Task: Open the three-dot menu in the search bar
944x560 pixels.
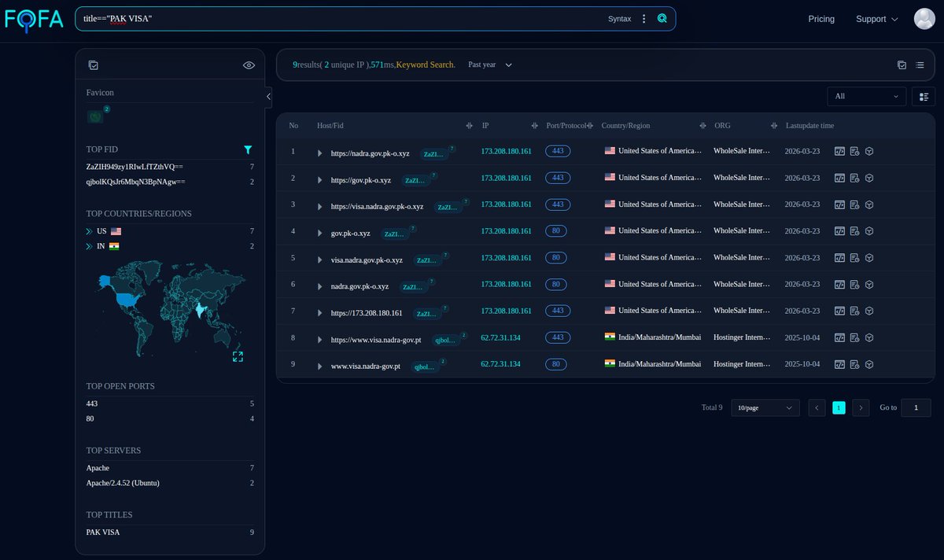Action: [644, 19]
